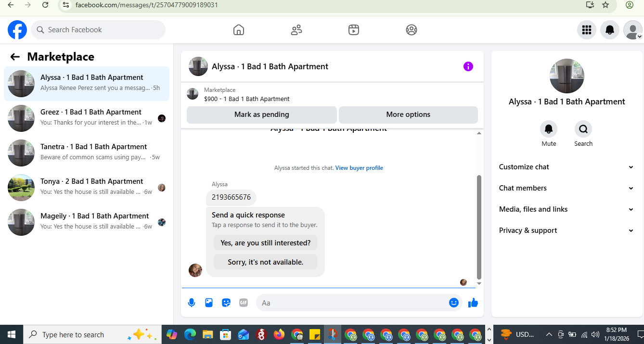Open the Facebook menu grid icon

(586, 30)
